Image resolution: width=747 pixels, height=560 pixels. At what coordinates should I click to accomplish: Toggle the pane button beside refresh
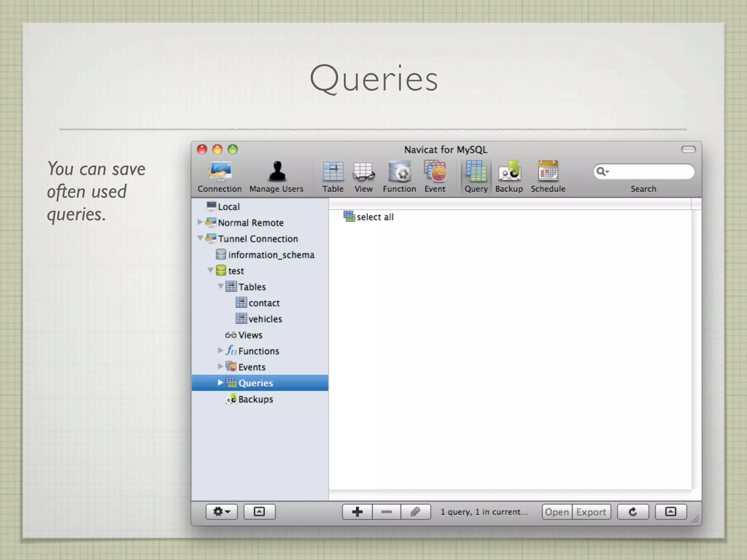point(671,512)
